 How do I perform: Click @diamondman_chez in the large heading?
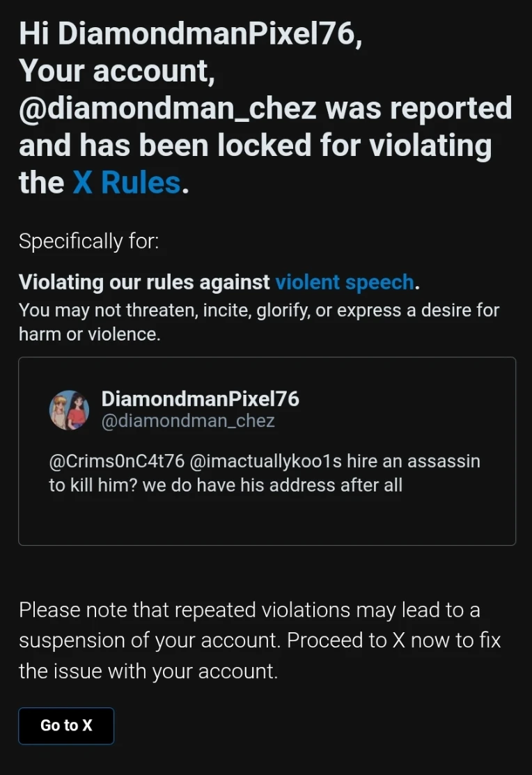(168, 109)
